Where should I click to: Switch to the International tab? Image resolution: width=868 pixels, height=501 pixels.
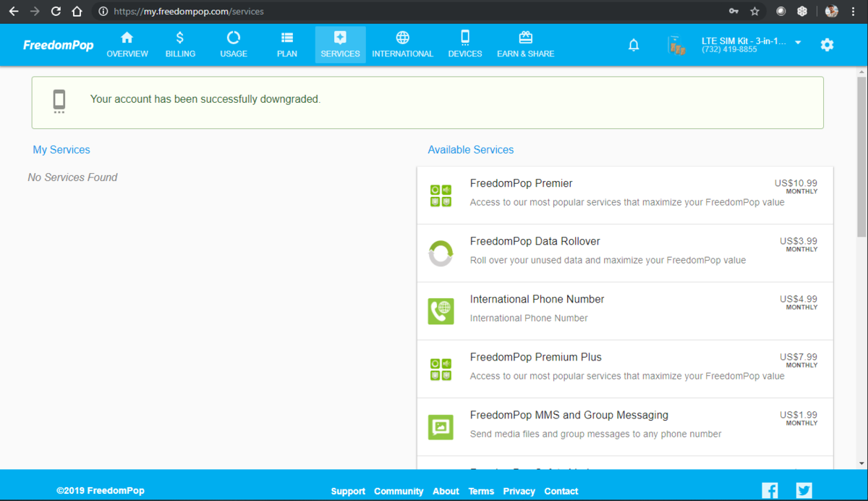coord(403,45)
